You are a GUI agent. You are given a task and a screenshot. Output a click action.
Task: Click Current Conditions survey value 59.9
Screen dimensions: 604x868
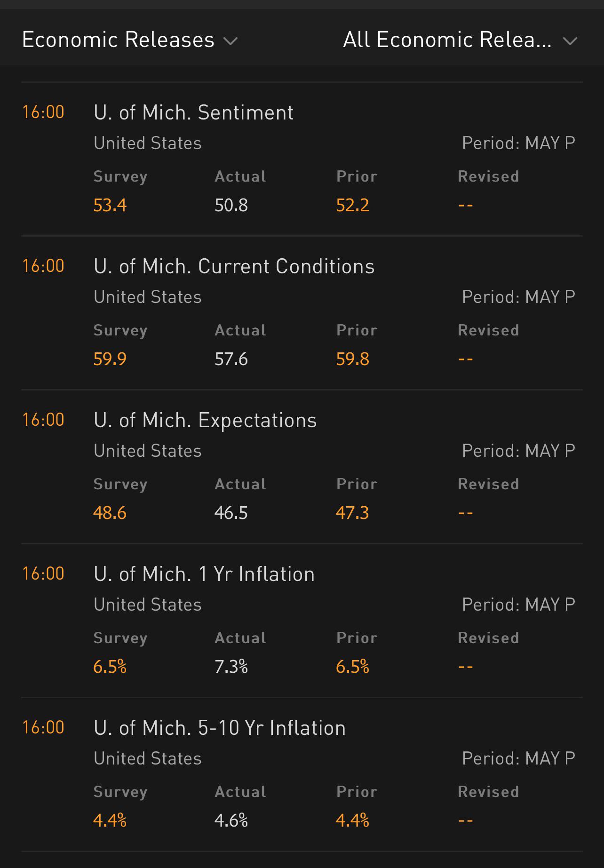[x=110, y=359]
